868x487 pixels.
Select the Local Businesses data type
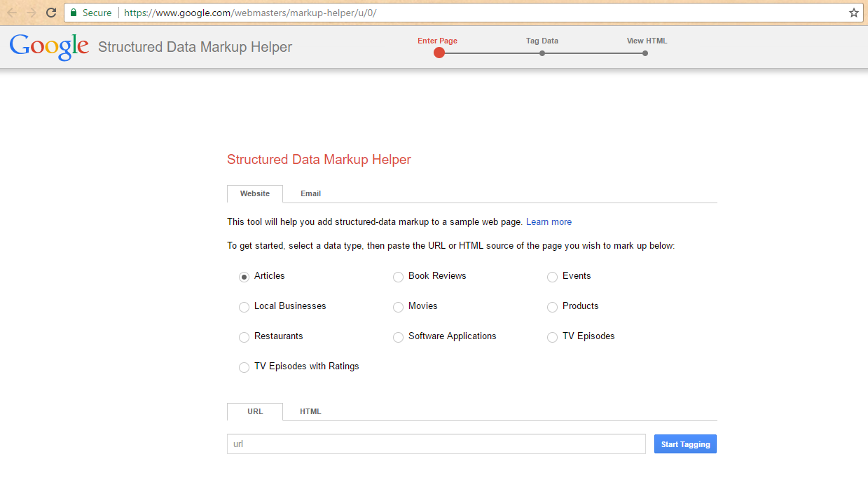(x=244, y=307)
